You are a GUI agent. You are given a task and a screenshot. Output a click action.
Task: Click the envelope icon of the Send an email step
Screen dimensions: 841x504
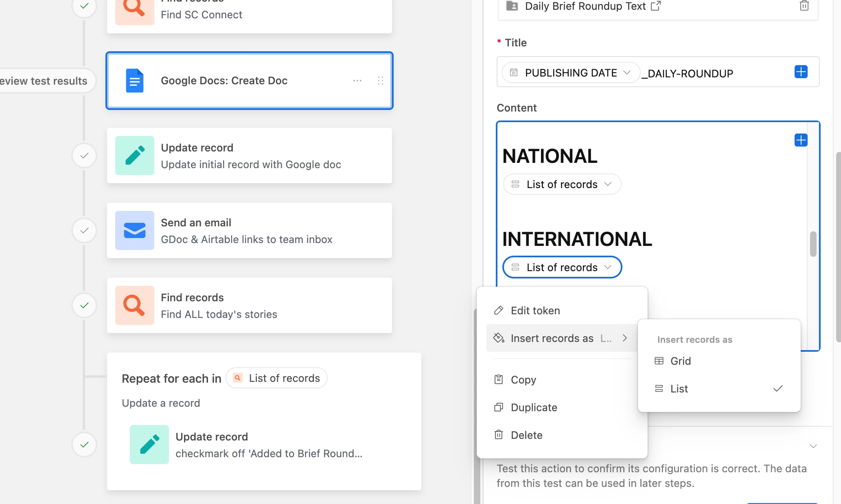coord(135,230)
